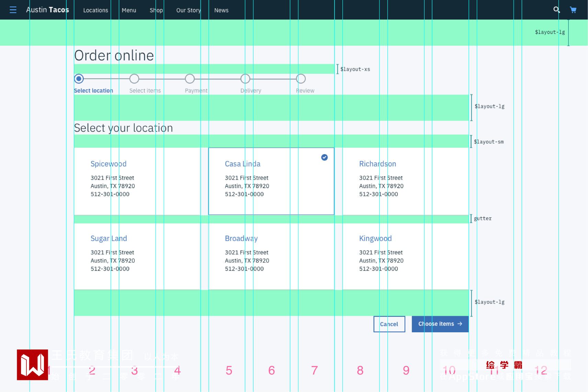Select the Casa Linda location card

[271, 181]
